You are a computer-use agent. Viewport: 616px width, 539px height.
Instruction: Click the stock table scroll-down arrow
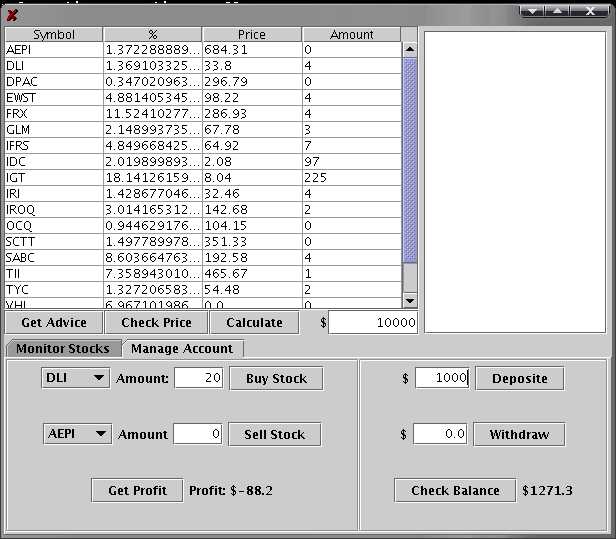coord(409,299)
